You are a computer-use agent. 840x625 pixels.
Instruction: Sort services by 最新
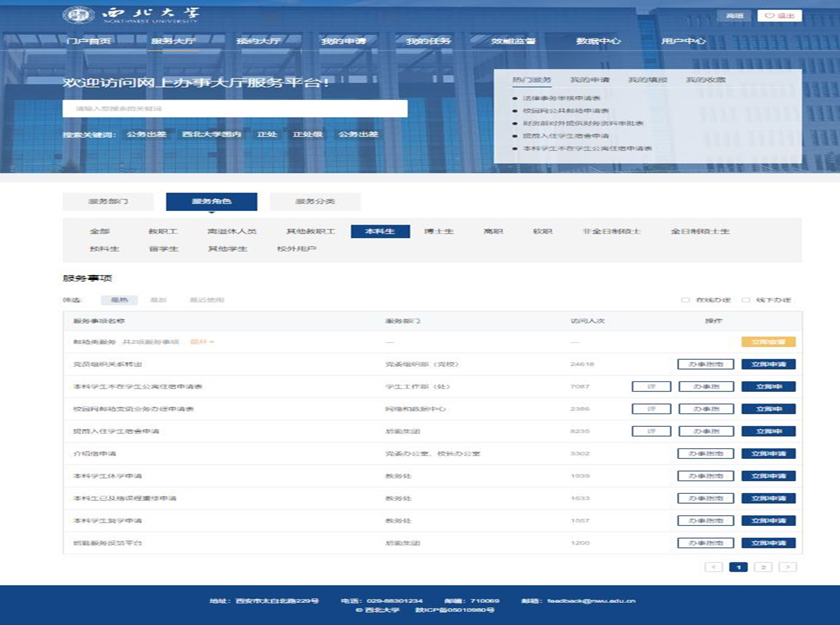click(158, 300)
